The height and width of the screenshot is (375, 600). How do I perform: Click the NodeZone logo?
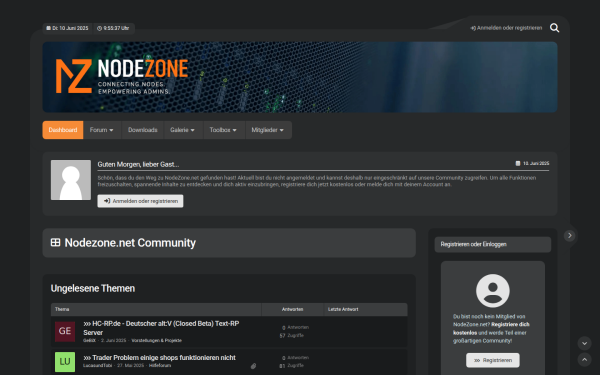coord(122,76)
